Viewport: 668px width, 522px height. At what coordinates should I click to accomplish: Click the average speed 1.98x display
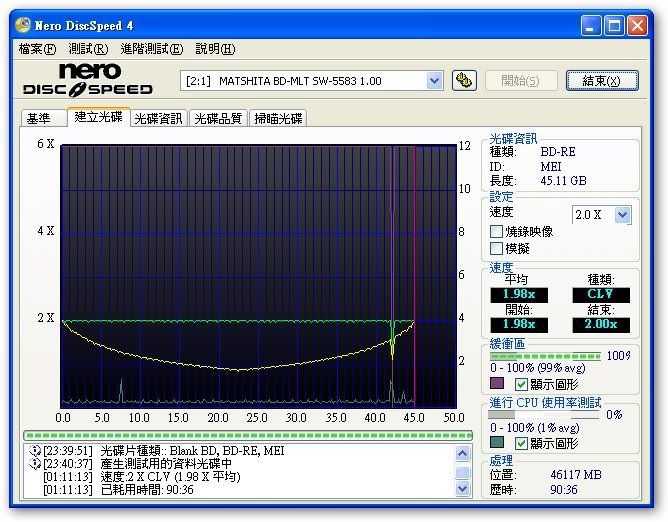point(519,294)
